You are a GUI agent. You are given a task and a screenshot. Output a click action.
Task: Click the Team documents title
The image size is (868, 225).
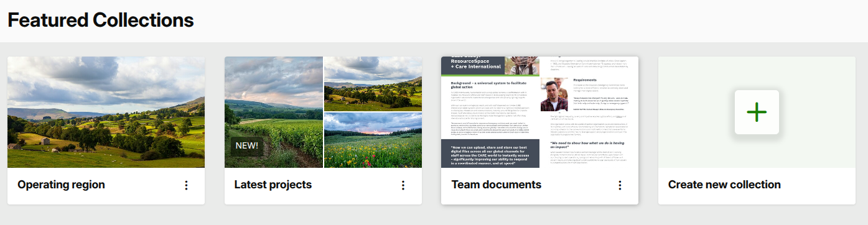point(496,185)
